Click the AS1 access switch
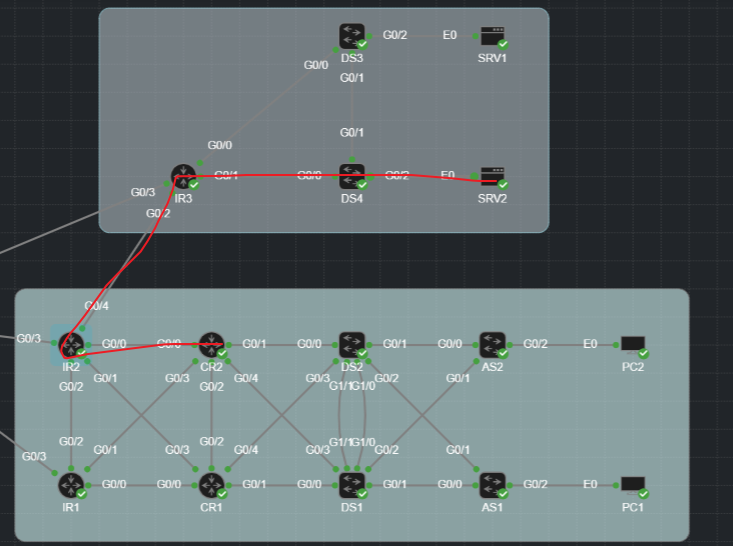The image size is (733, 546). 492,485
